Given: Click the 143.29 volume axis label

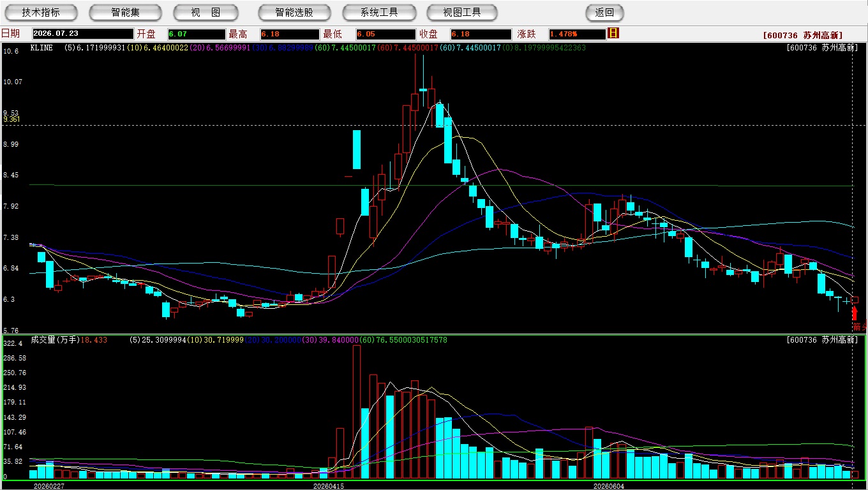Looking at the screenshot, I should click(x=15, y=417).
